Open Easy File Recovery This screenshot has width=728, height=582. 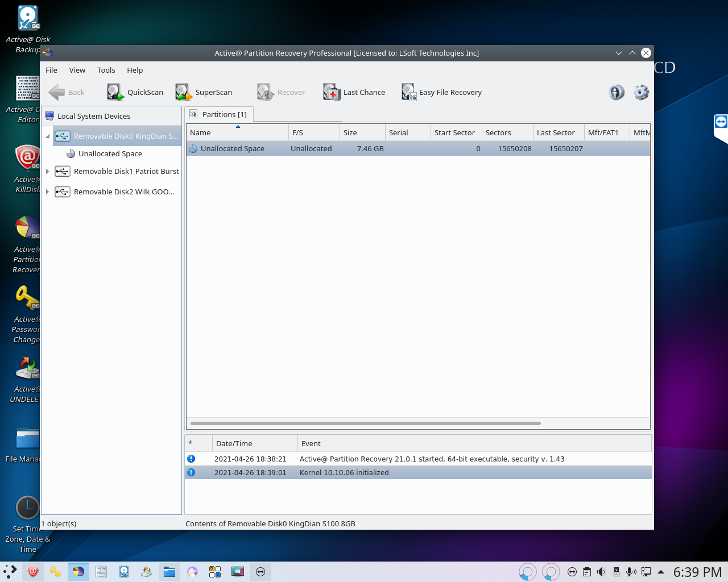tap(441, 92)
